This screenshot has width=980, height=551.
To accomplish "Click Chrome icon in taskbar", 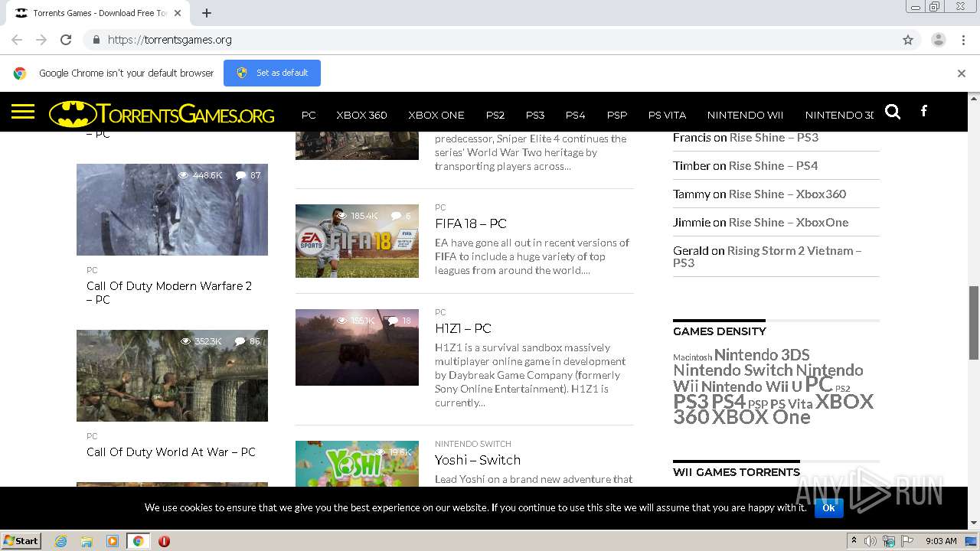I will click(138, 541).
